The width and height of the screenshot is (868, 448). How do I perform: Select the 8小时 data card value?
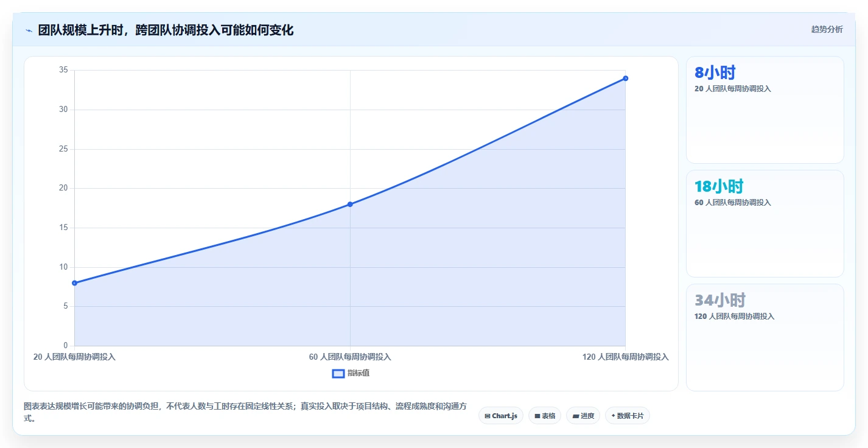click(x=715, y=73)
